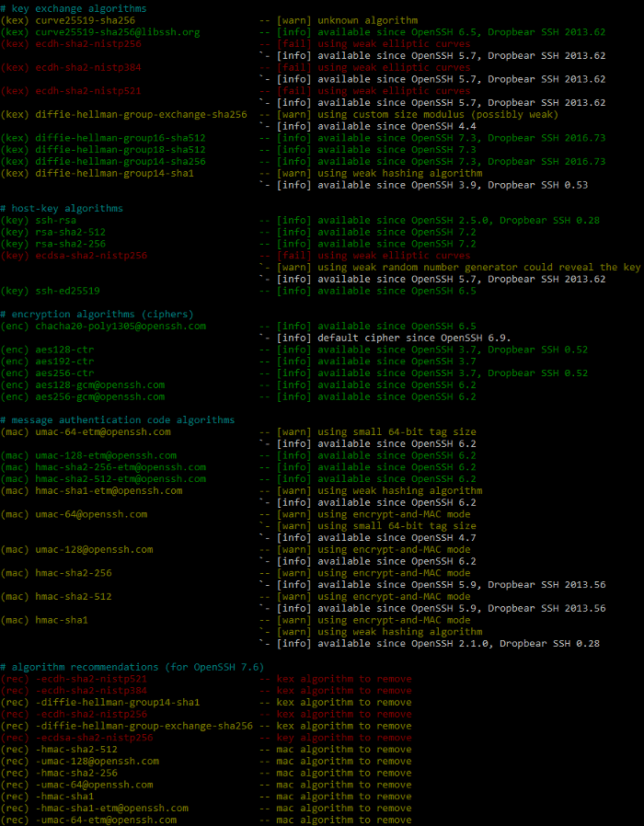Click recommendation '-hmac-sha2-512'
This screenshot has height=826, width=644.
click(76, 749)
